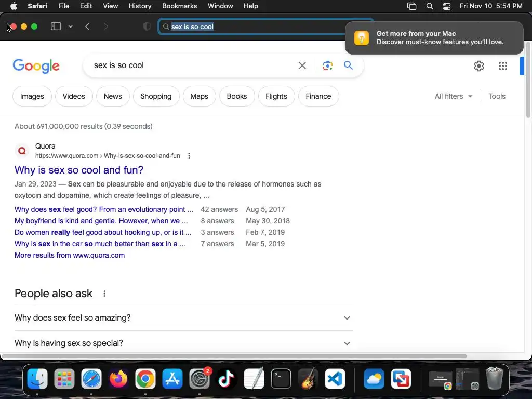Open 'My boyfriend is kind and gentle' sublink

pos(101,221)
